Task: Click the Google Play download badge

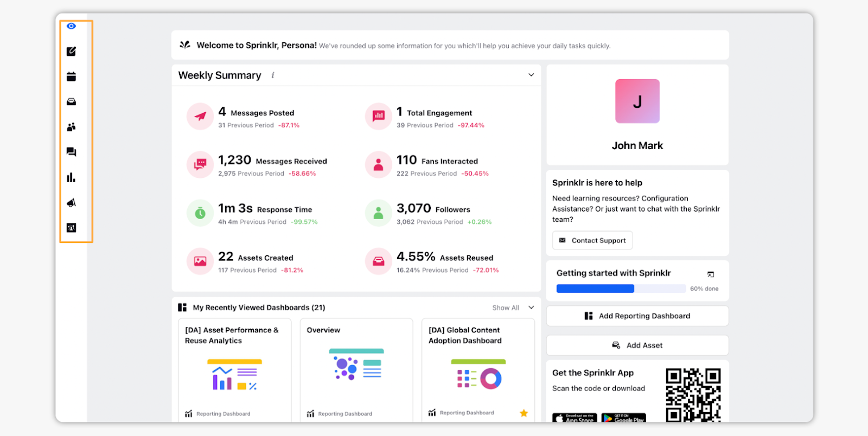Action: 624,418
